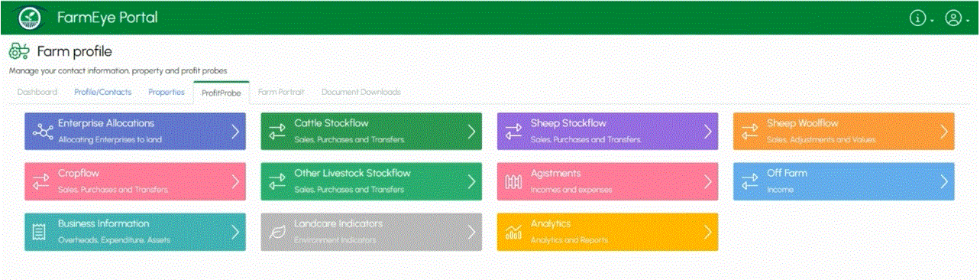
Task: Click the FarmEye Portal title text
Action: [107, 18]
